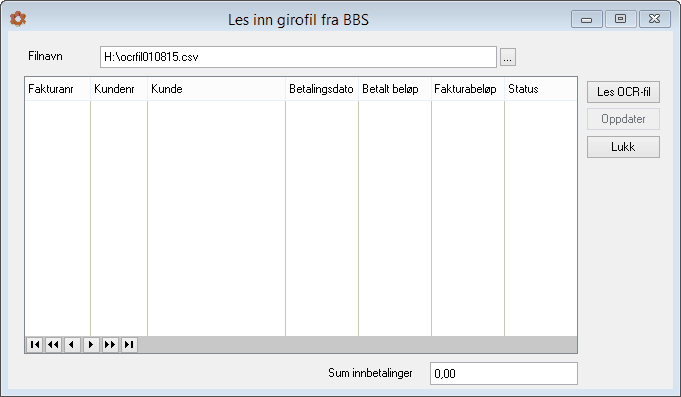Click the Sum innbetalinger label
Viewport: 681px width, 397px height.
[x=370, y=373]
